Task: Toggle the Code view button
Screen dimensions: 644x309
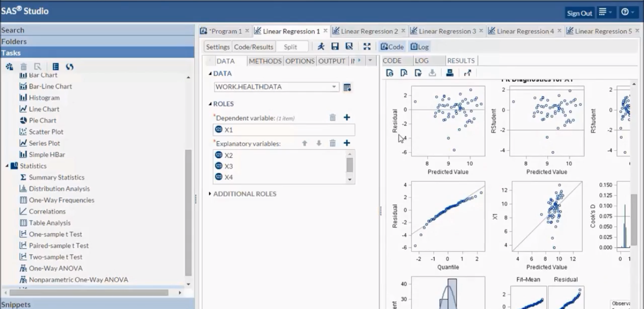Action: 392,47
